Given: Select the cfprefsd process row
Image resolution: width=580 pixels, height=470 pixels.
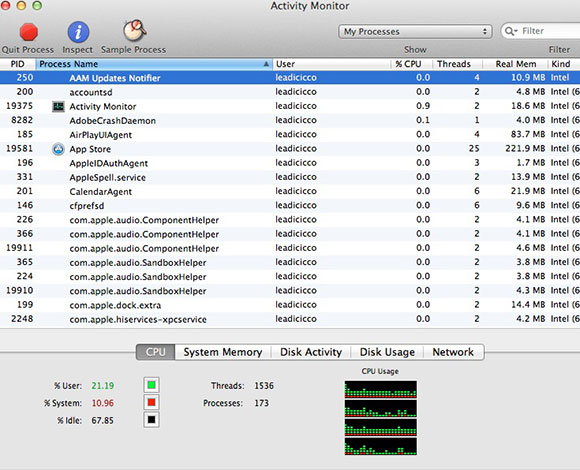Looking at the screenshot, I should 290,206.
